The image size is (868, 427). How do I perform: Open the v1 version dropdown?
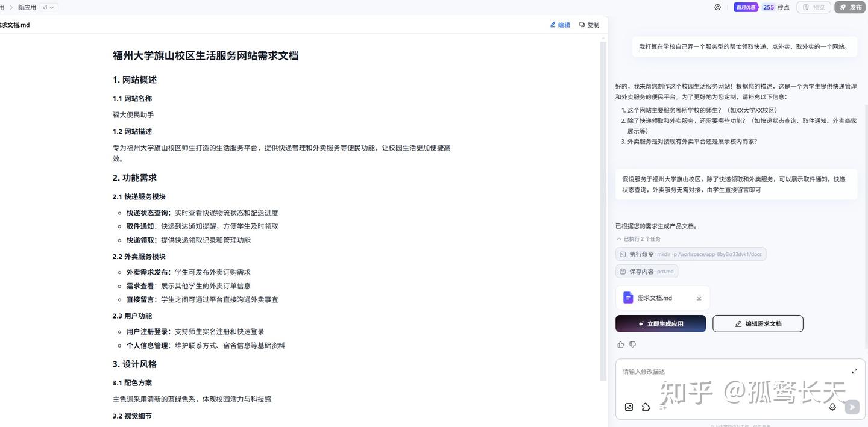pyautogui.click(x=46, y=7)
